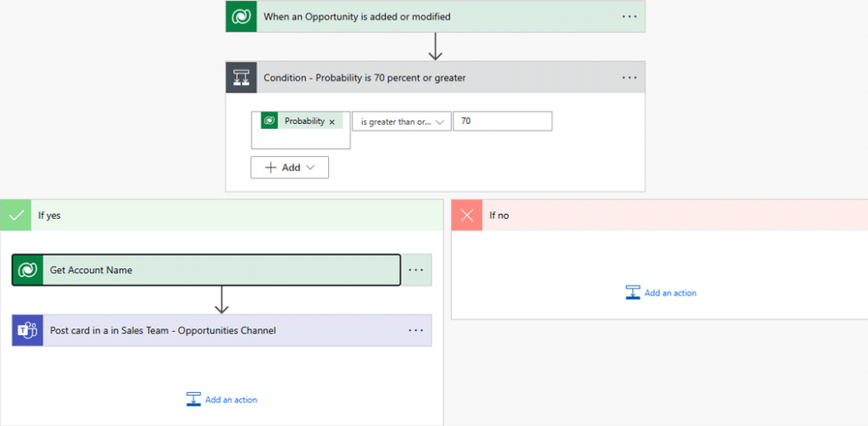Click the Condition step icon
This screenshot has height=426, width=868.
click(x=241, y=77)
